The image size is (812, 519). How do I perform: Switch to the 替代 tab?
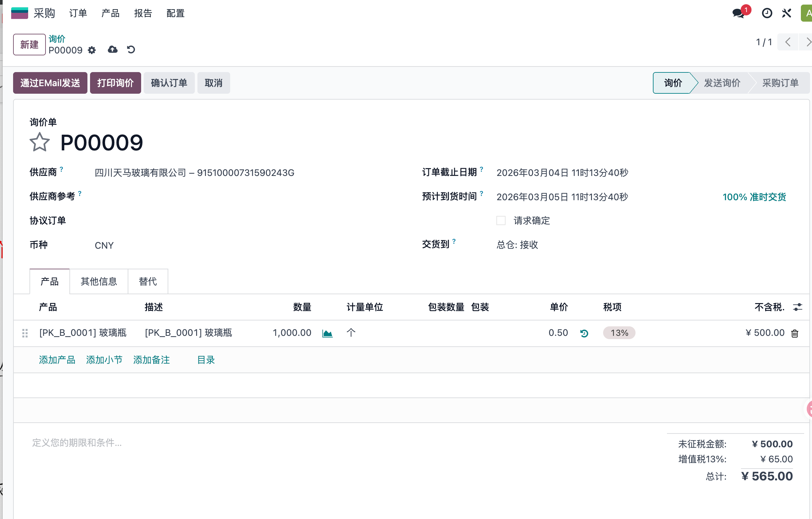point(148,281)
